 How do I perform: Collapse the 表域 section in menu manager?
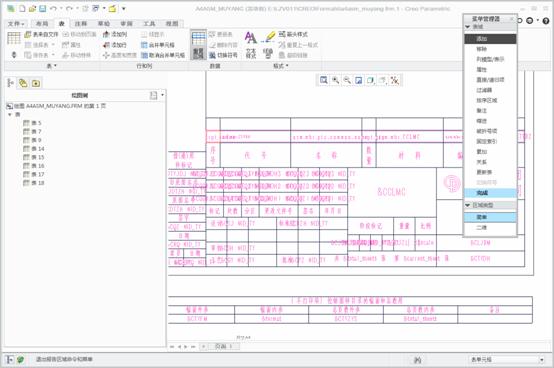[x=468, y=27]
